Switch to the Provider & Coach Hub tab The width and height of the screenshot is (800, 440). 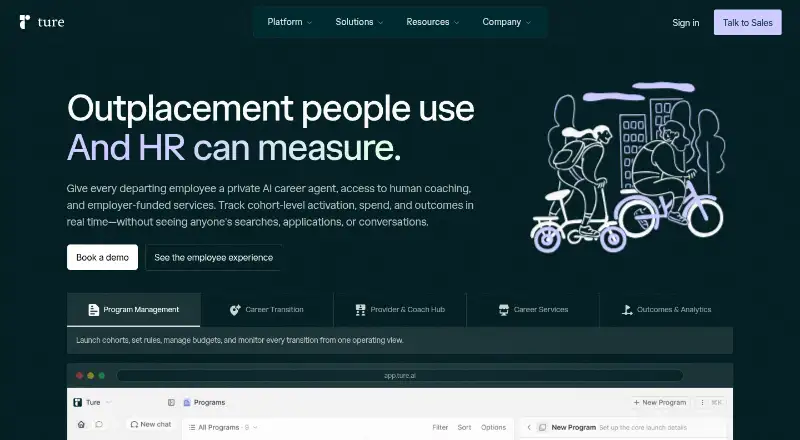[x=400, y=310]
